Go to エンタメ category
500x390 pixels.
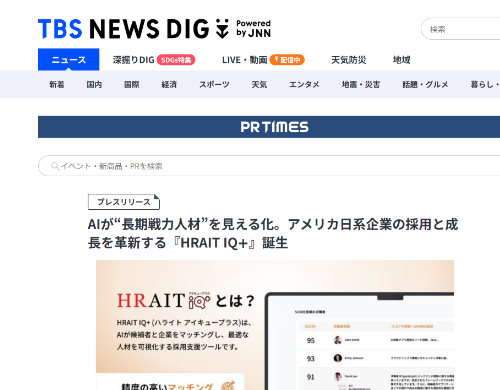coord(304,85)
